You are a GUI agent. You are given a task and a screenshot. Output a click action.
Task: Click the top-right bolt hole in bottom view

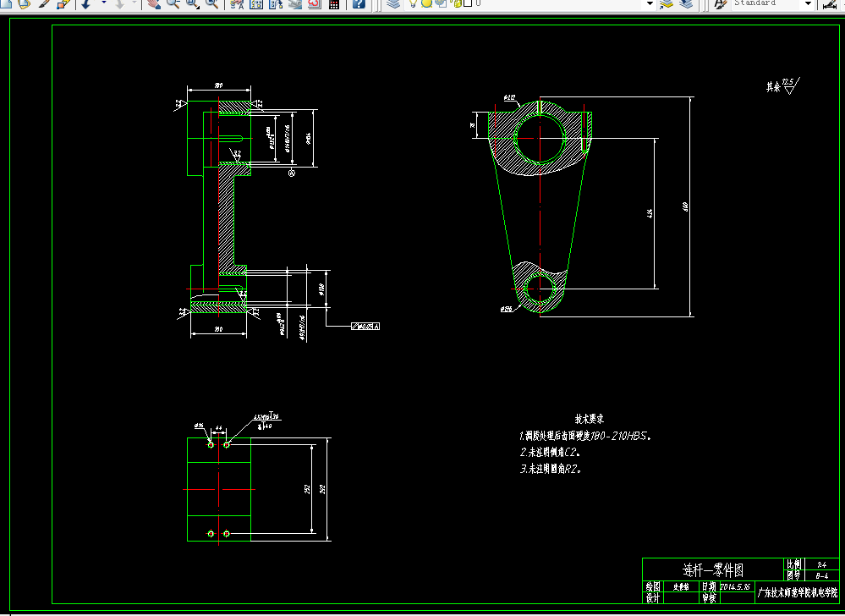[x=227, y=444]
